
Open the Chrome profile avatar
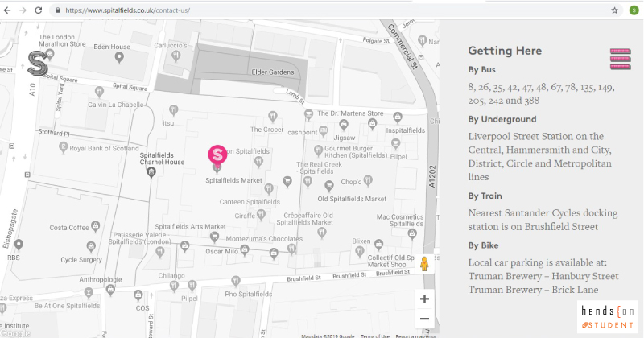(633, 10)
